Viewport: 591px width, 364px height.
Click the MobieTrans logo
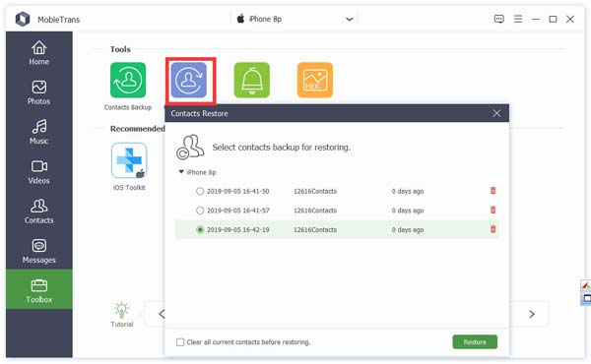point(23,19)
